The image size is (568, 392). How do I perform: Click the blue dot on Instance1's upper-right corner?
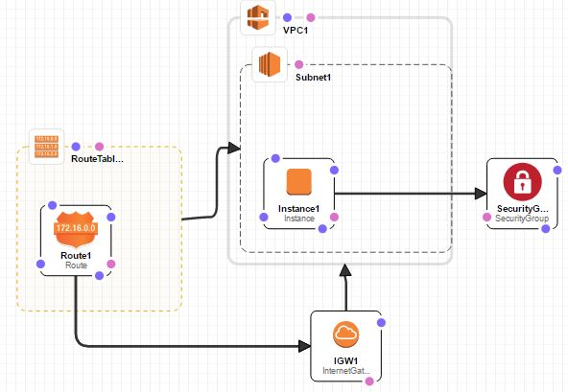click(334, 170)
